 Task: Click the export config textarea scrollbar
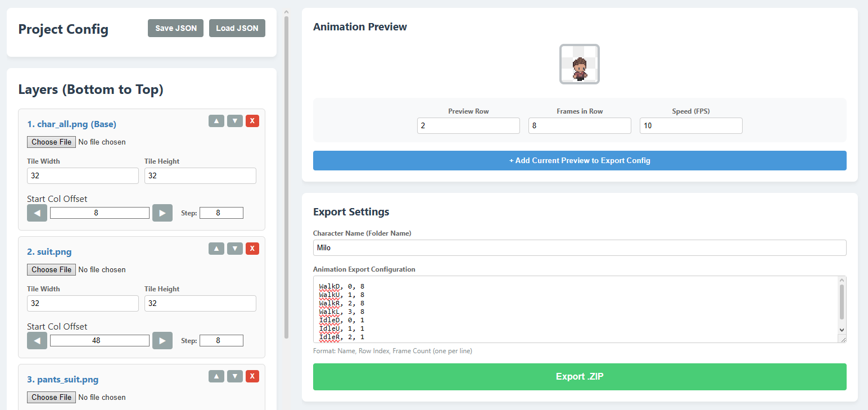[x=842, y=302]
